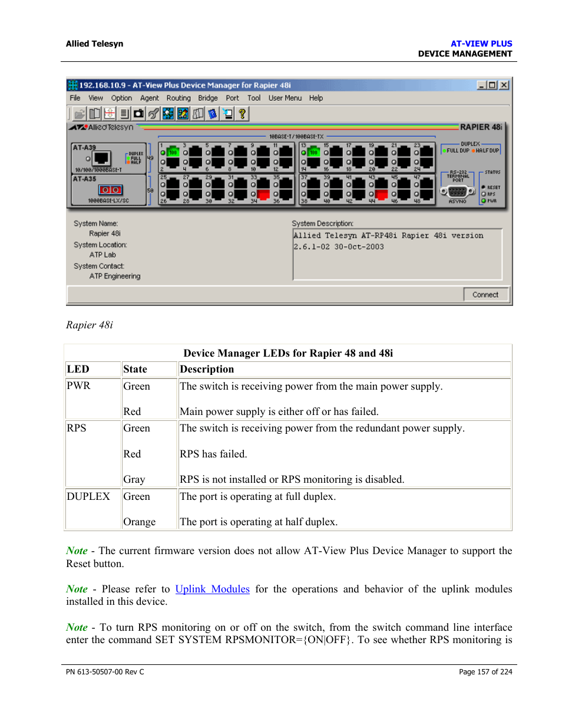Click the 'Rapier 48i' system name value
This screenshot has height=728, width=562.
pos(105,233)
